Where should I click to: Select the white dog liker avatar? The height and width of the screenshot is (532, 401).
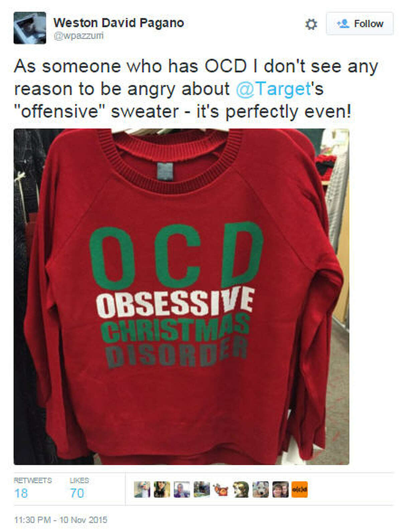click(260, 489)
